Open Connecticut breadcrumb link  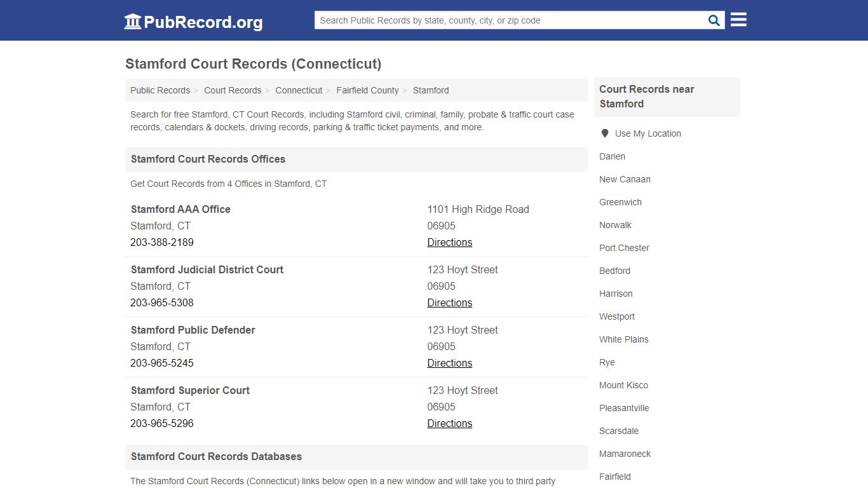point(299,90)
